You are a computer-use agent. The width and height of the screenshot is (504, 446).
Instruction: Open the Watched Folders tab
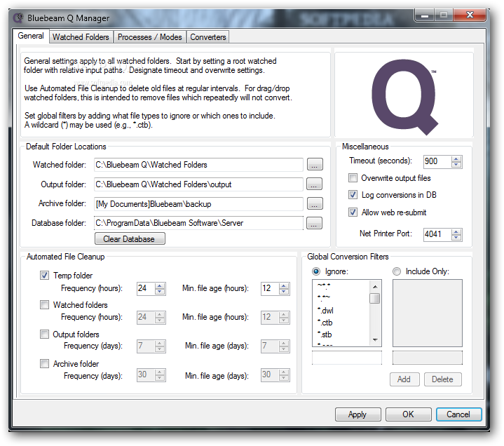[81, 37]
